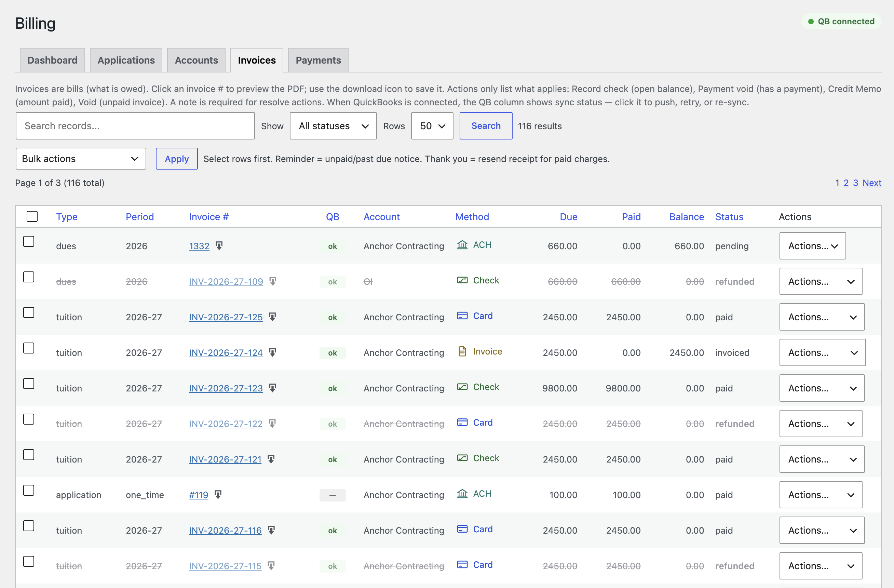Check the row checkbox for invoice 1332
Viewport: 894px width, 588px height.
(29, 241)
